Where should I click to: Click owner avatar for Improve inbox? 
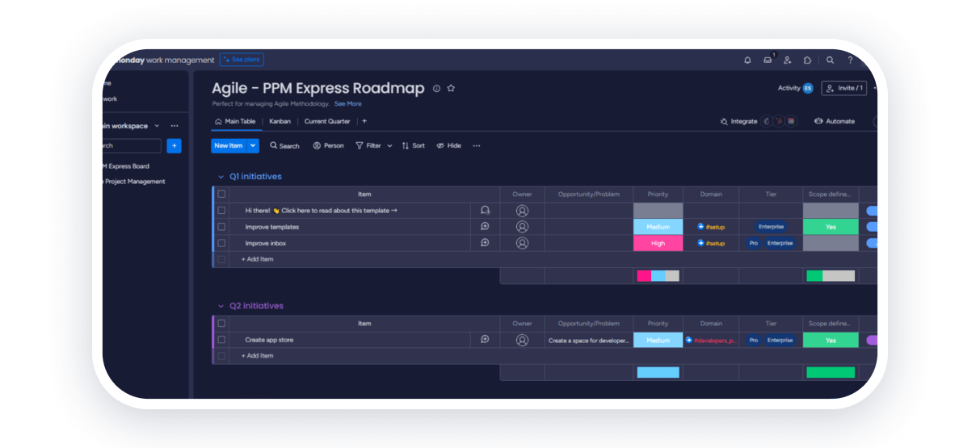pyautogui.click(x=522, y=243)
